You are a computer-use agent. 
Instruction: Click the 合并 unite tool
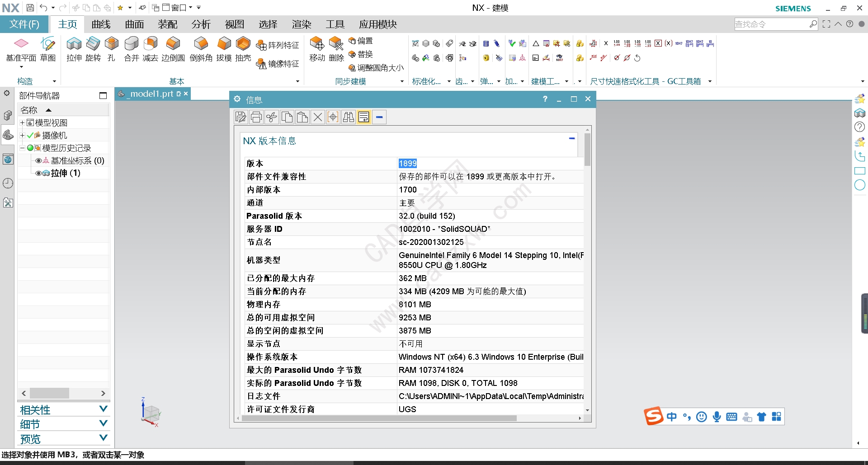132,49
